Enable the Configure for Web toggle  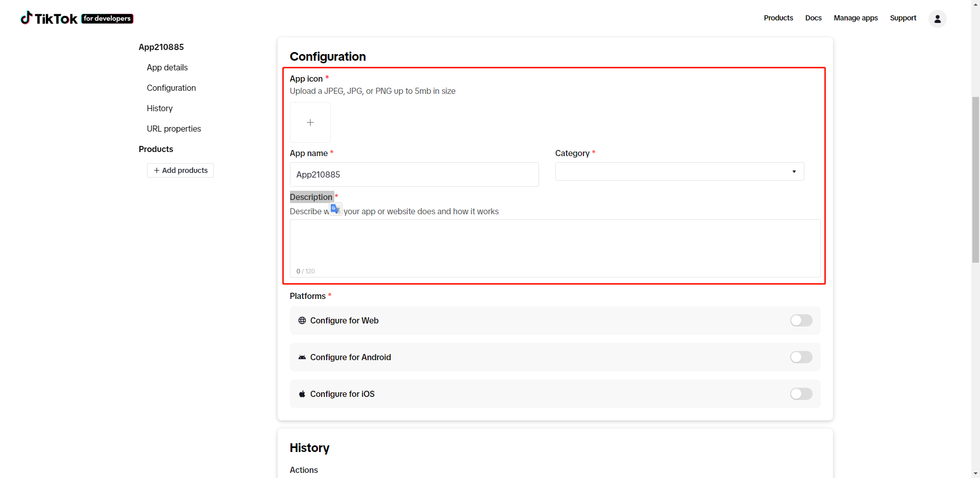pos(801,320)
